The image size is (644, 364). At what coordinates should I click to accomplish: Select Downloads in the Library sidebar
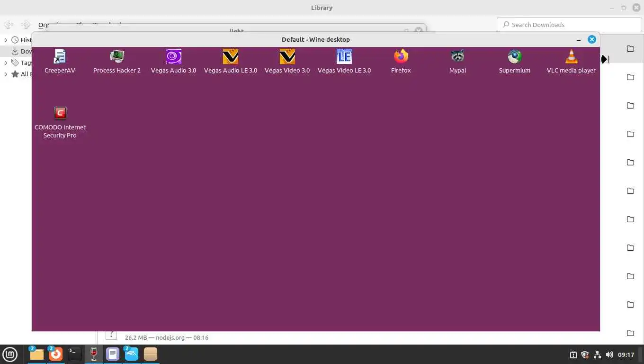pyautogui.click(x=21, y=51)
